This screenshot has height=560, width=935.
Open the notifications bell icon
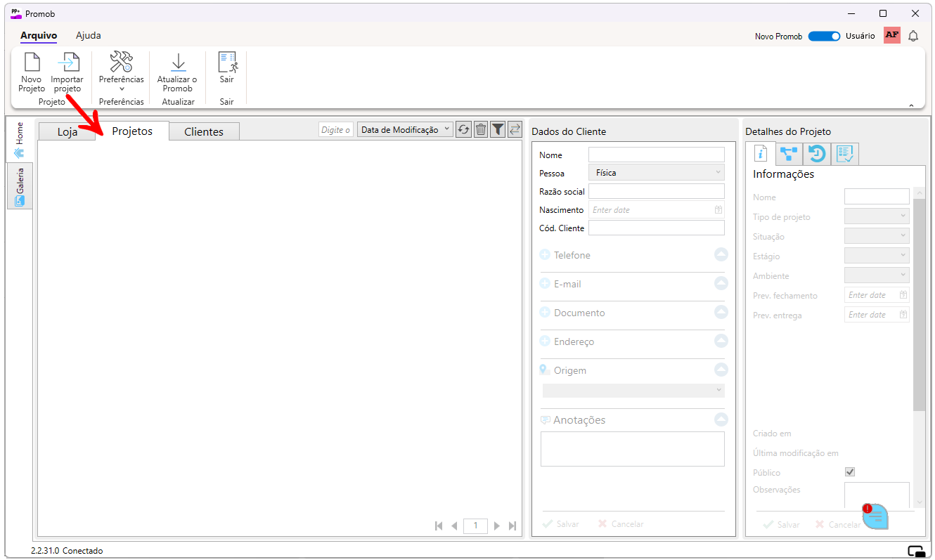point(913,36)
